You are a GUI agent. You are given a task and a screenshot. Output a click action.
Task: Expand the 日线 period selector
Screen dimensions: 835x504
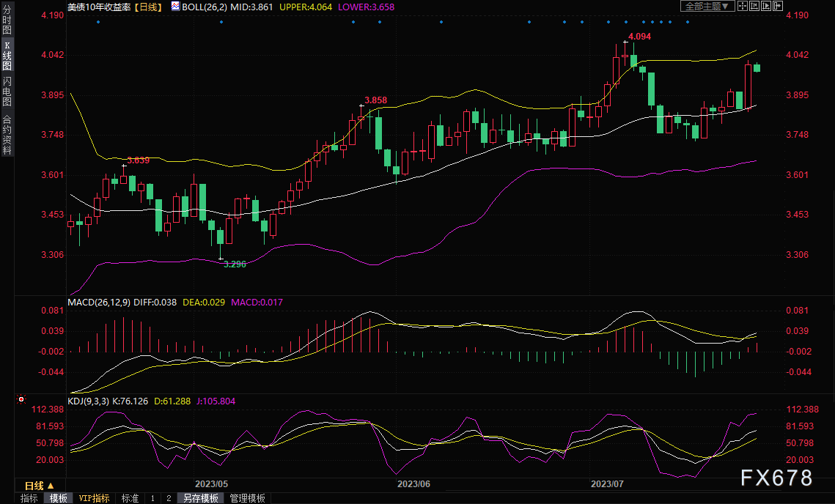point(39,486)
